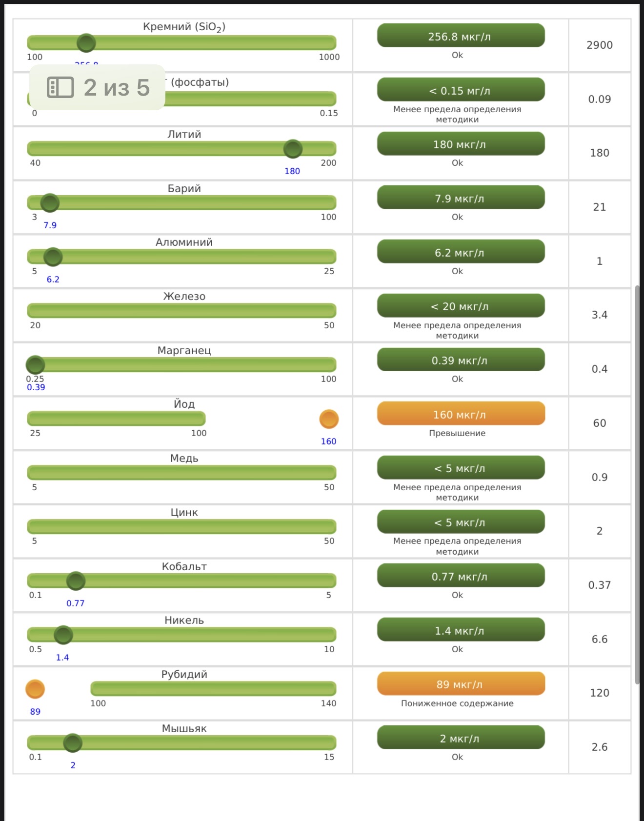Click the '256.8 мкг/л' green result badge
This screenshot has width=644, height=821.
461,36
